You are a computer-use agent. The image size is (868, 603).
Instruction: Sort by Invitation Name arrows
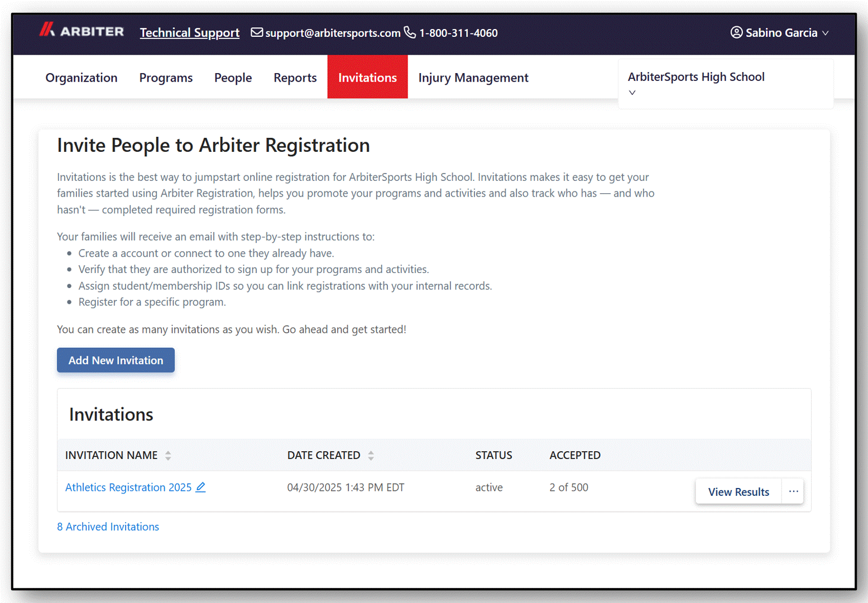point(168,456)
